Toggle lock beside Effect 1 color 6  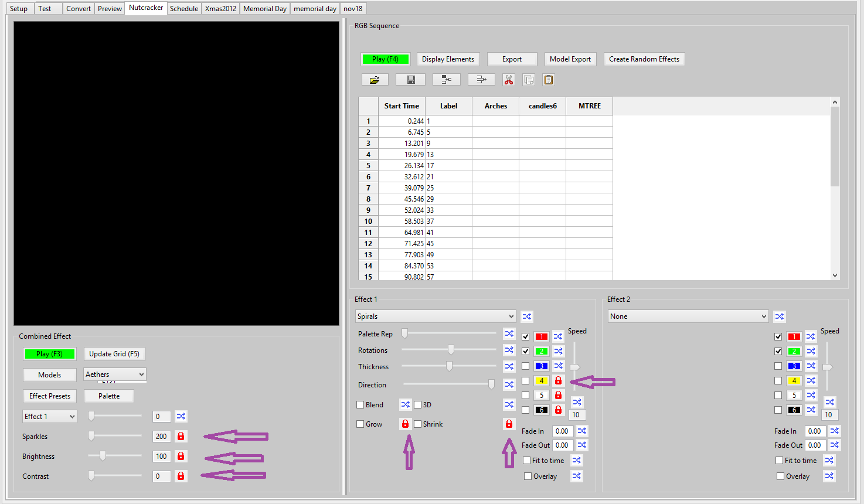click(558, 410)
